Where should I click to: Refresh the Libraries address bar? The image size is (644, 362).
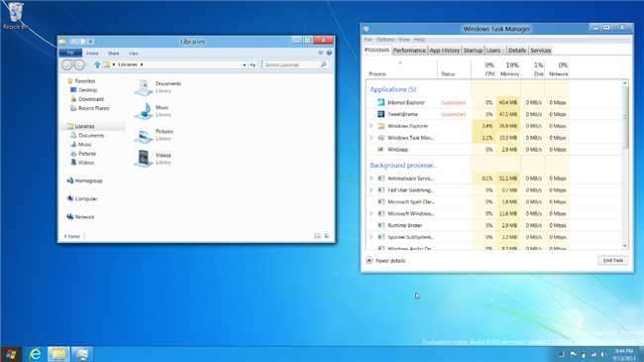pyautogui.click(x=253, y=64)
